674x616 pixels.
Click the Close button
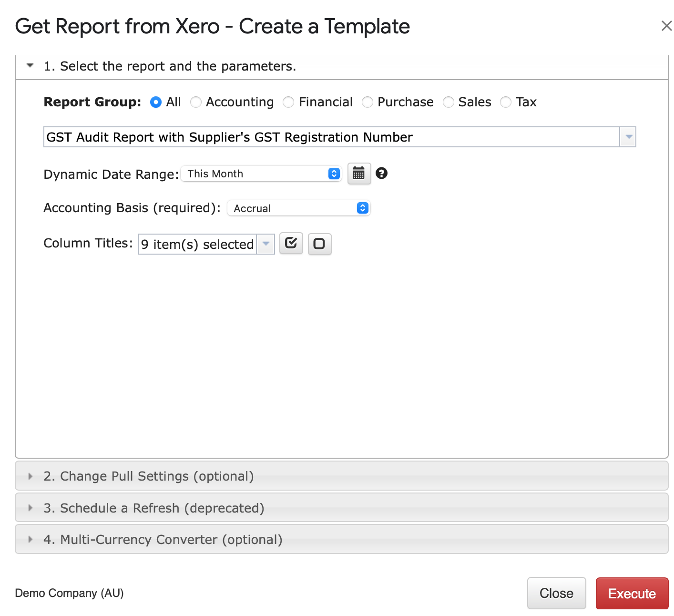[556, 593]
